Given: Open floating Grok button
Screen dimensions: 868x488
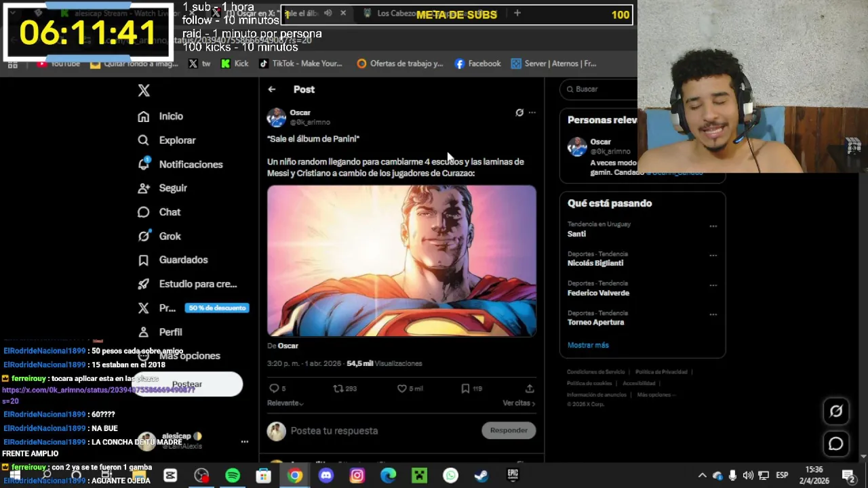Looking at the screenshot, I should (x=836, y=411).
